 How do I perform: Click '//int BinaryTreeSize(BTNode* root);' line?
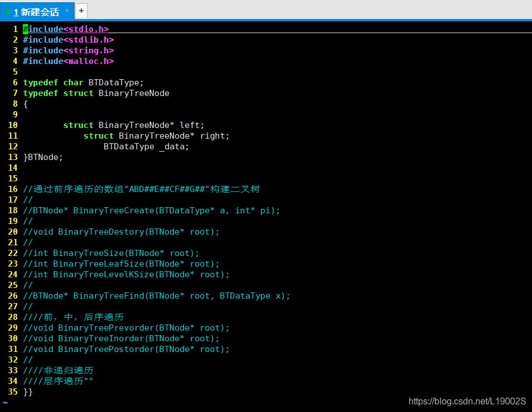(x=111, y=253)
